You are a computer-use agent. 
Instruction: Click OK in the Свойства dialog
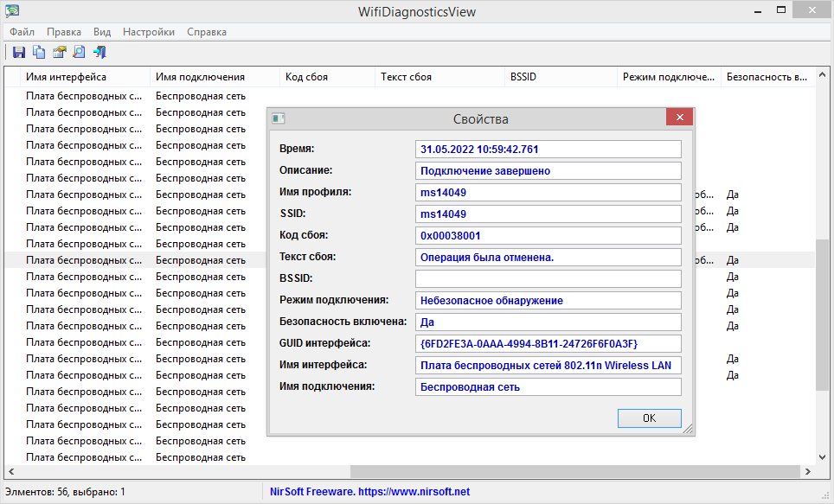click(650, 418)
